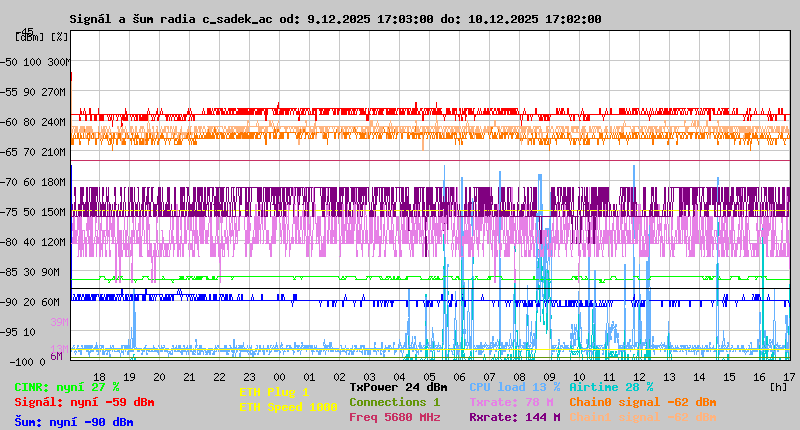
Task: Click the [dBm] unit header on Y-axis
Action: [28, 37]
